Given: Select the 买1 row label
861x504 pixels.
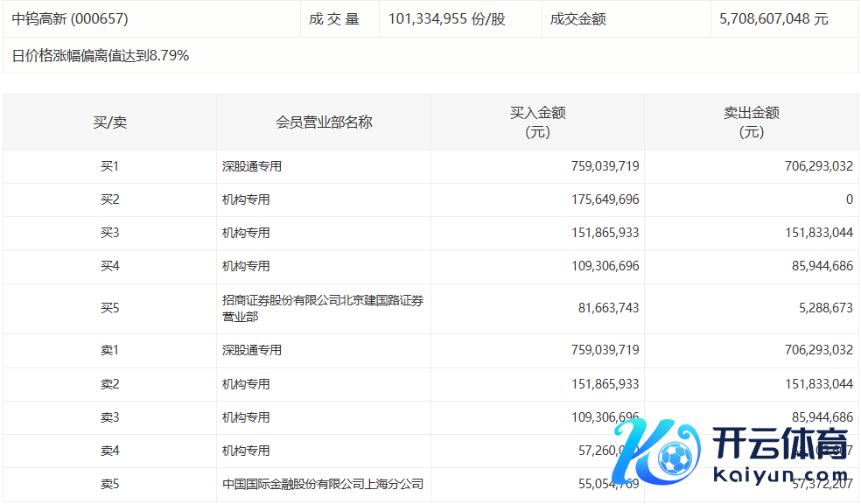Looking at the screenshot, I should point(109,166).
